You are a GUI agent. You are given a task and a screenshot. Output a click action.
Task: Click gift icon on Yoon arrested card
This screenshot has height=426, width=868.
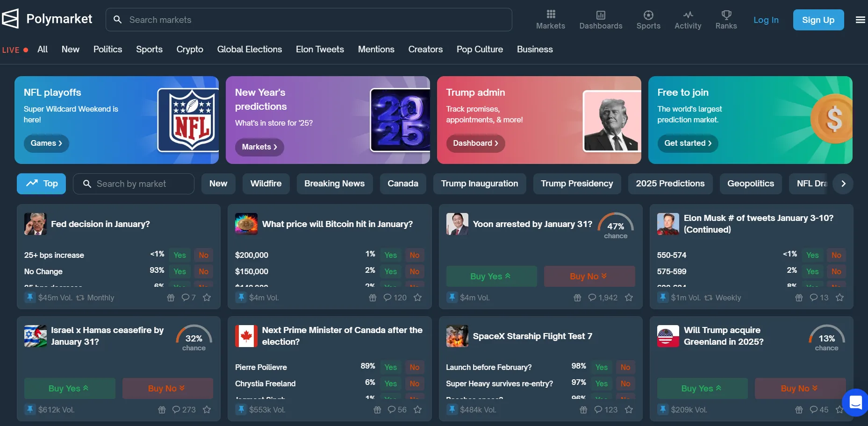click(x=577, y=298)
